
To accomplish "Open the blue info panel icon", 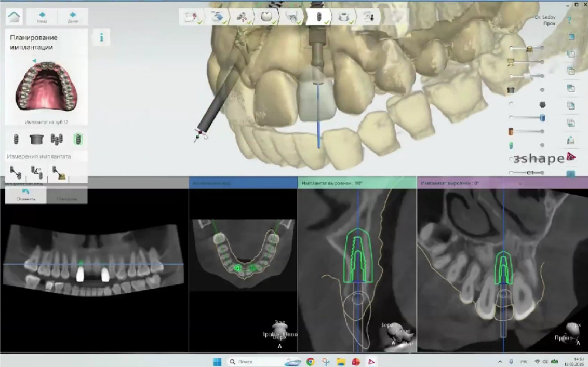I will (101, 37).
